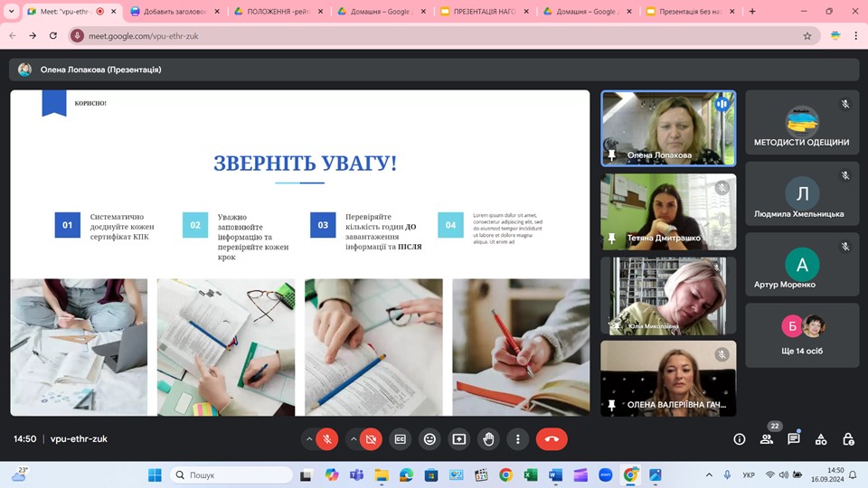Open the emoji reactions picker
This screenshot has width=868, height=488.
[x=429, y=439]
